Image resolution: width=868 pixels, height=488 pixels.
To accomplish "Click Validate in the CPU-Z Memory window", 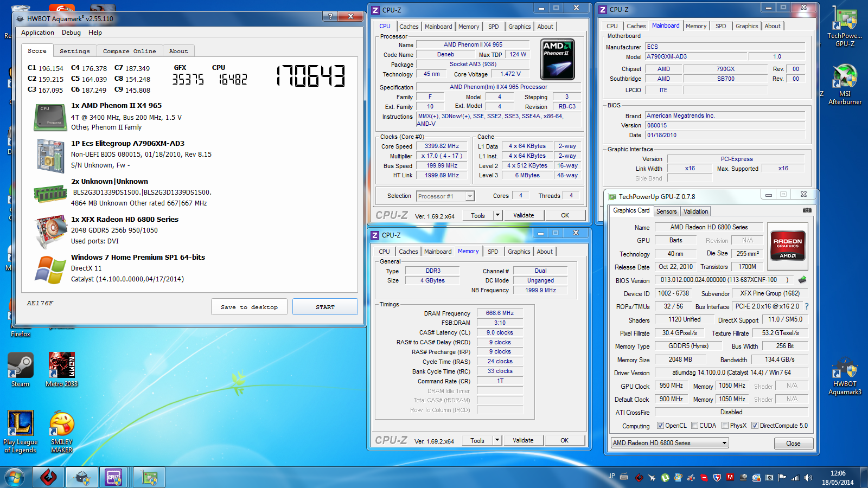I will tap(523, 440).
